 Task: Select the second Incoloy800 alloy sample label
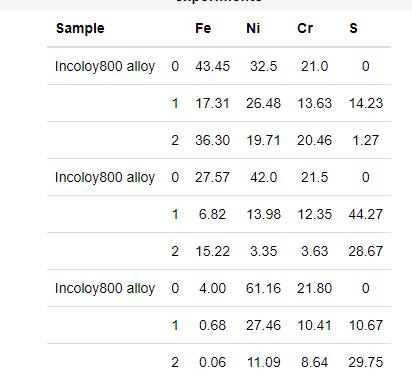pyautogui.click(x=105, y=177)
